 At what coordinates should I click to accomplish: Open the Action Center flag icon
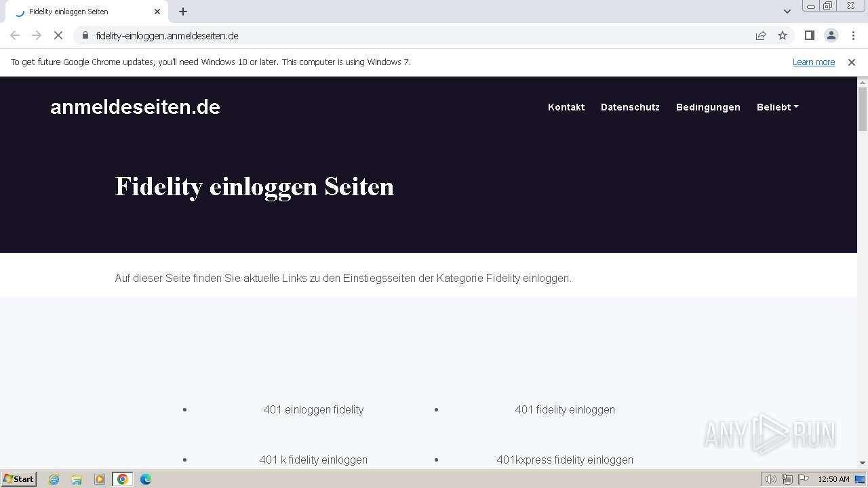[804, 479]
